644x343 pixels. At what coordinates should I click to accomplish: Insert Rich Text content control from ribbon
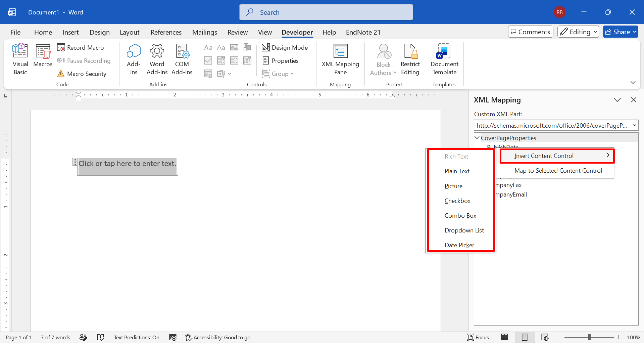click(208, 47)
